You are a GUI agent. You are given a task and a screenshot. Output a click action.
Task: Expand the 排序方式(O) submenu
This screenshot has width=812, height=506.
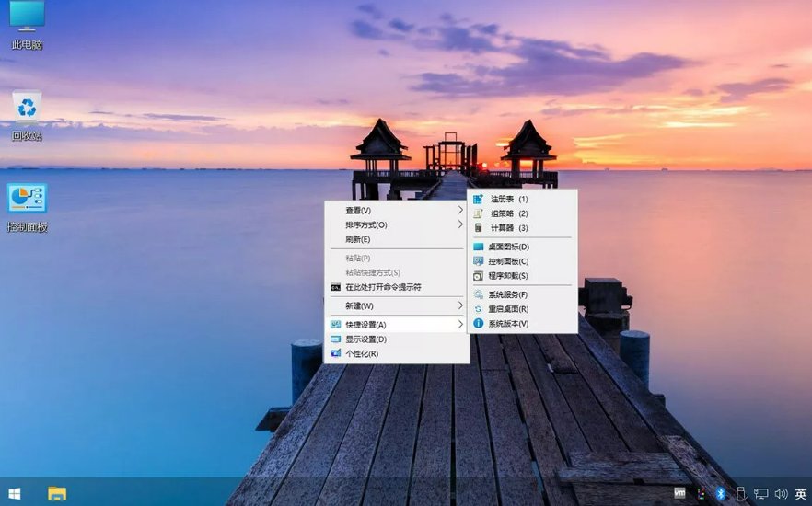click(x=396, y=225)
